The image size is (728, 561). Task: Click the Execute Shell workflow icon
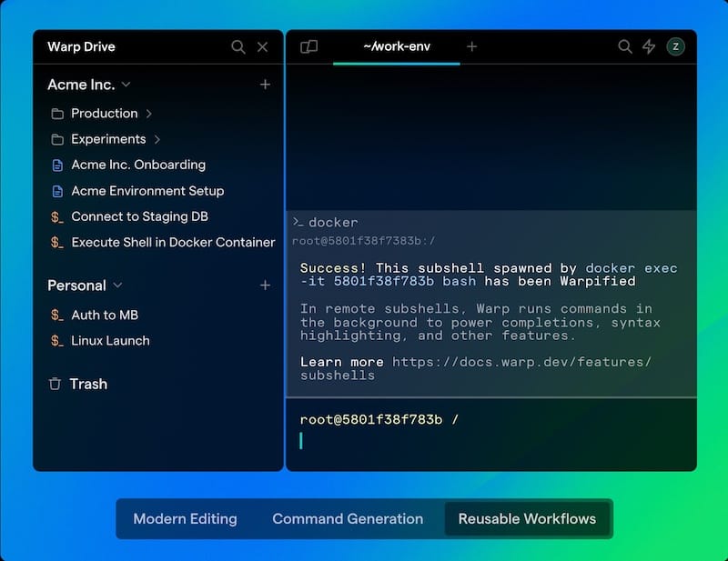click(x=57, y=243)
